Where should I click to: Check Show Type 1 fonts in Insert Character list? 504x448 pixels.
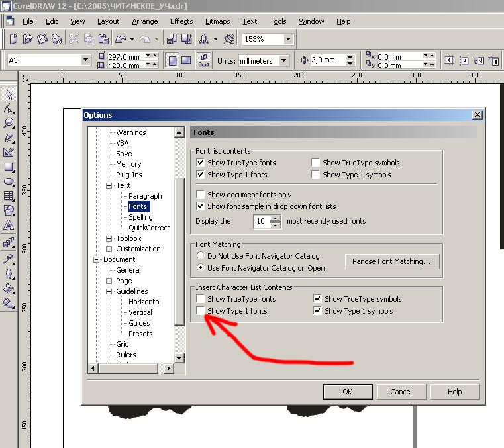click(200, 310)
